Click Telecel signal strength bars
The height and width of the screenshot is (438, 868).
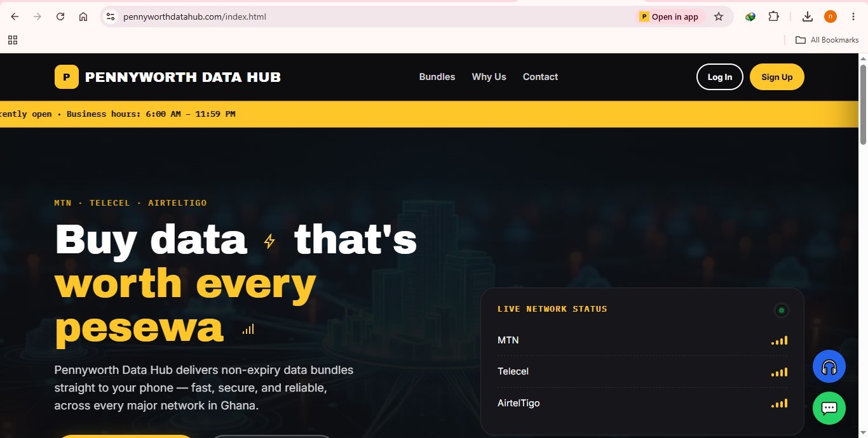(780, 372)
